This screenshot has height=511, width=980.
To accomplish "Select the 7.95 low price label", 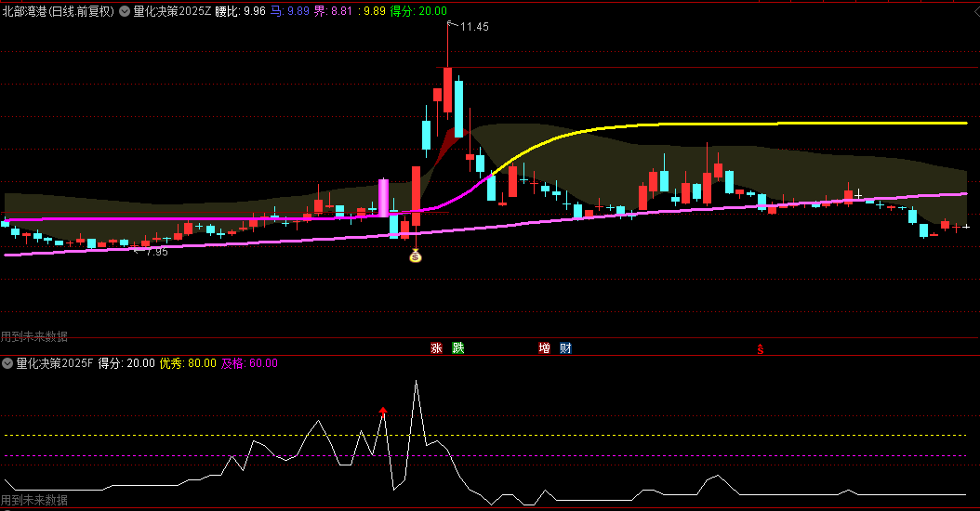I will 157,252.
